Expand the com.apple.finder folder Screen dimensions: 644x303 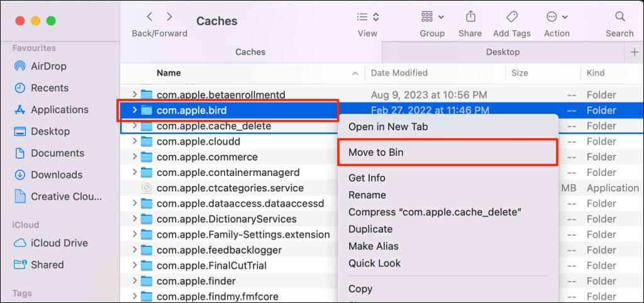coord(135,281)
